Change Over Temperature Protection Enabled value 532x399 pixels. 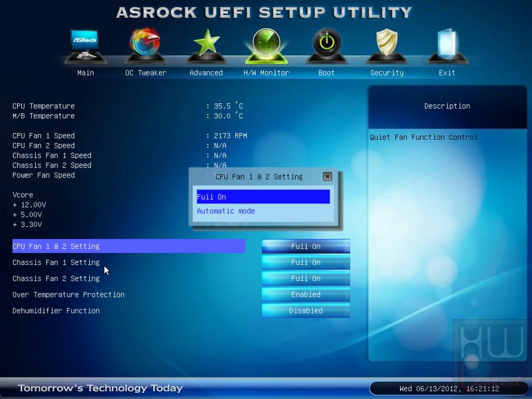click(306, 295)
